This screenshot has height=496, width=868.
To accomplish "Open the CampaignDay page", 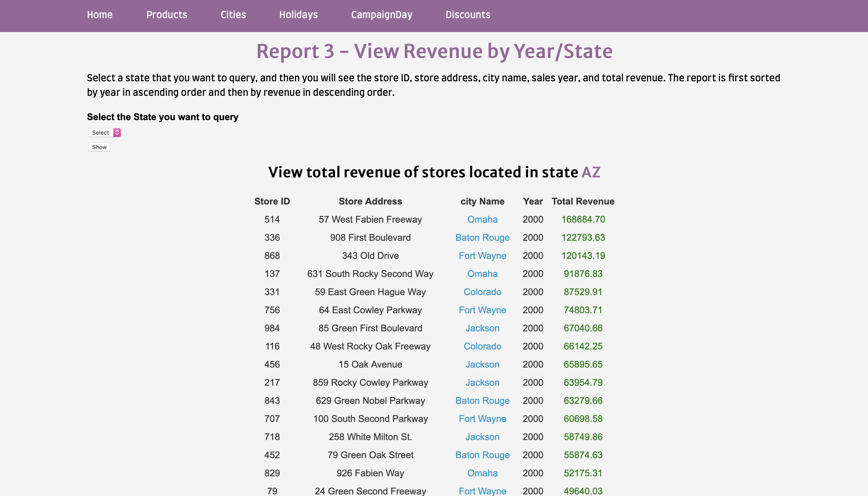I will coord(381,15).
